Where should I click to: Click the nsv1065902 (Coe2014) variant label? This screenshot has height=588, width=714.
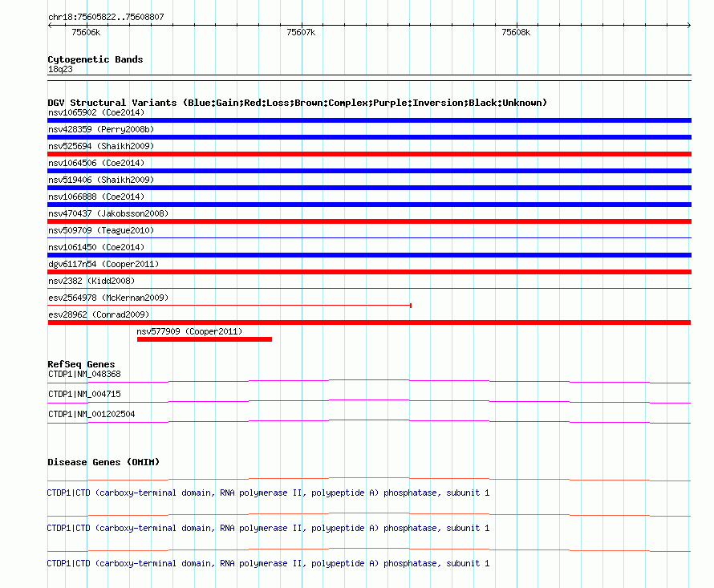pos(96,112)
